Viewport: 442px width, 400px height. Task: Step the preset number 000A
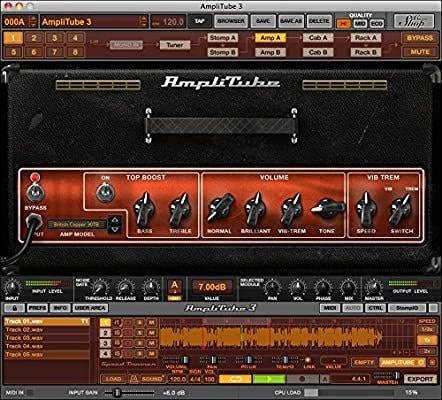point(33,22)
